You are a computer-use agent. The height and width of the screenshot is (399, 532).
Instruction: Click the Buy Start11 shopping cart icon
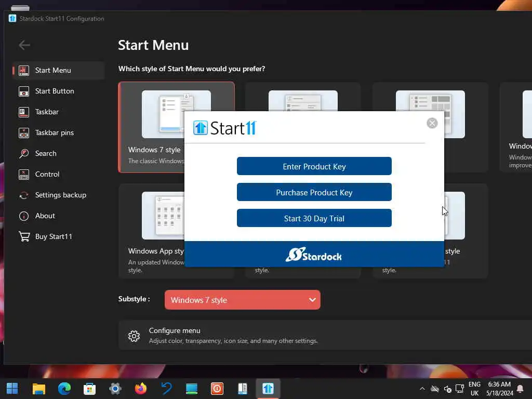(x=24, y=236)
